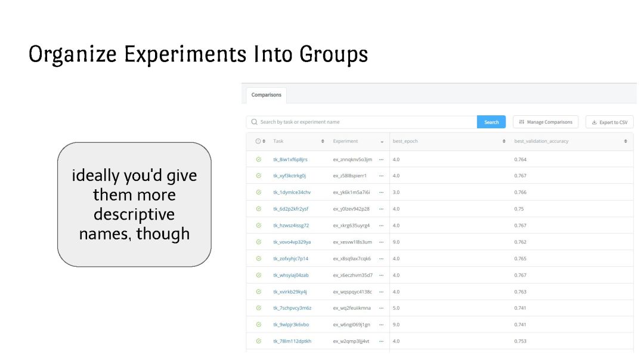Click the Export to CSV button
The image size is (644, 363).
(x=609, y=122)
